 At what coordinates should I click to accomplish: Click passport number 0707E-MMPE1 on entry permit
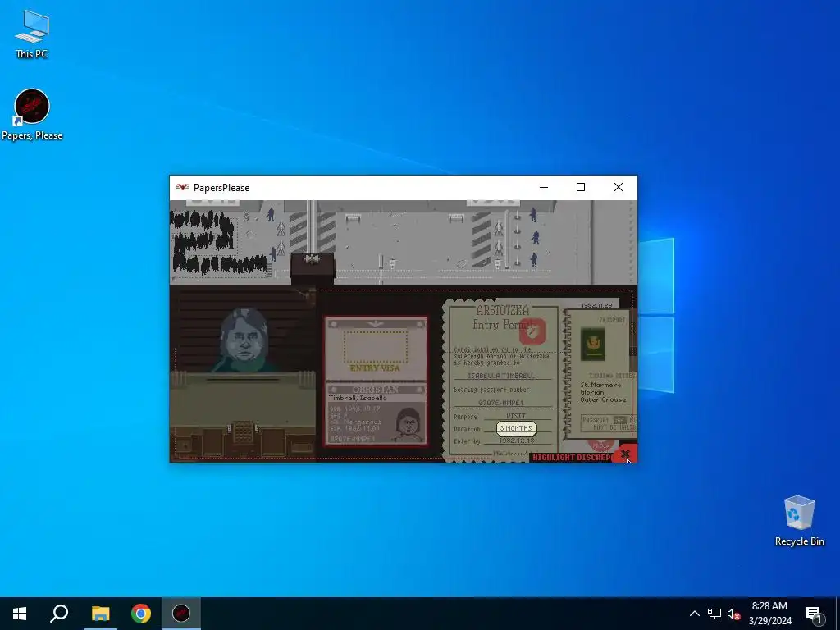(x=500, y=402)
